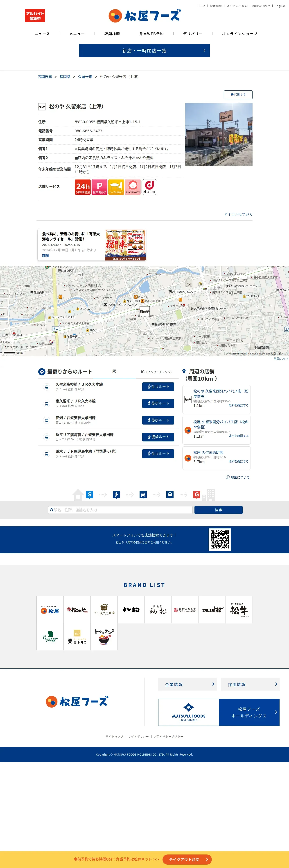Open the ステーキ屋松 brand logo
The height and width of the screenshot is (868, 289).
[212, 610]
